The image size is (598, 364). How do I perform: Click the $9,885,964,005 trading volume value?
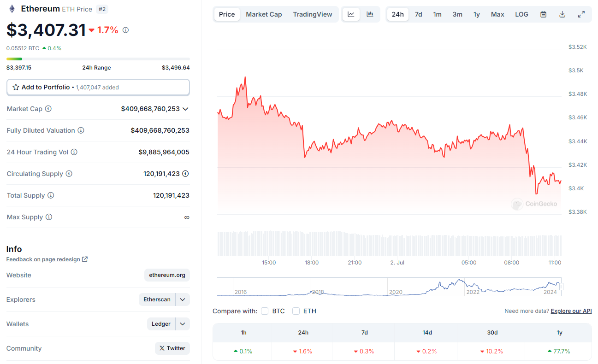coord(164,152)
